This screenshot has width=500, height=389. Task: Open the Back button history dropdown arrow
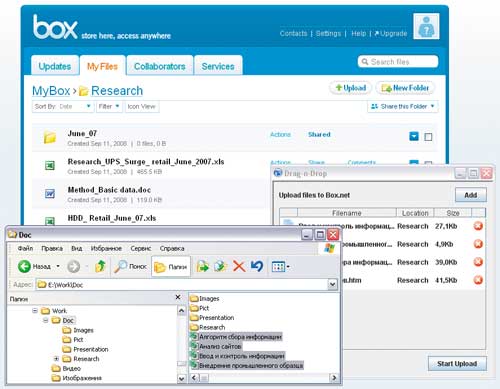pos(58,266)
